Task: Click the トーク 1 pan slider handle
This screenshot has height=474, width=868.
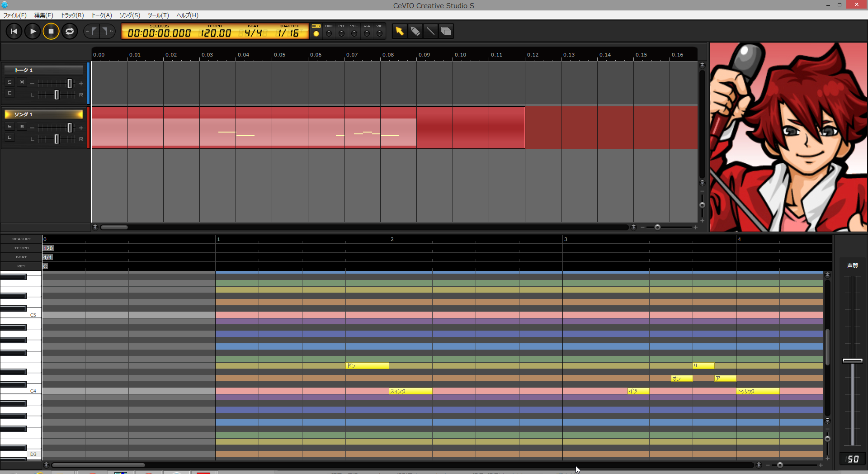Action: click(57, 95)
